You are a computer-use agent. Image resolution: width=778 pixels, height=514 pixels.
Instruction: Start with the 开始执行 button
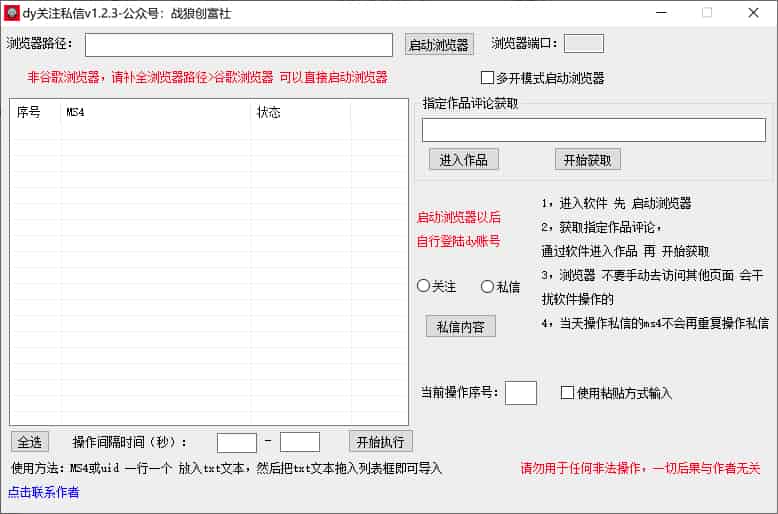(380, 442)
